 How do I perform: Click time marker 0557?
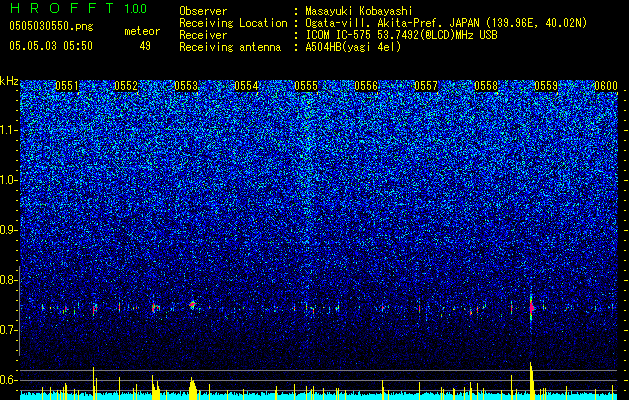coord(426,86)
